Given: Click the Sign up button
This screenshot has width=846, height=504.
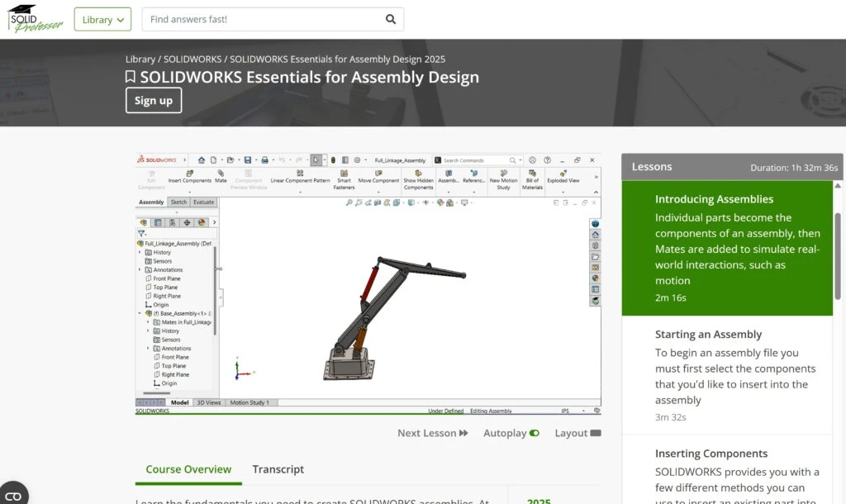Looking at the screenshot, I should [x=154, y=101].
